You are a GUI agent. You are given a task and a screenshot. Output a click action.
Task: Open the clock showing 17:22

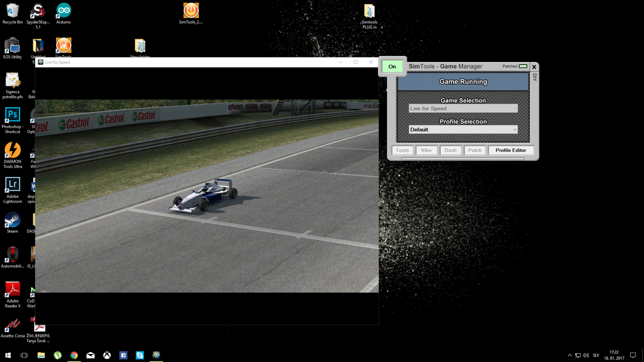click(614, 355)
